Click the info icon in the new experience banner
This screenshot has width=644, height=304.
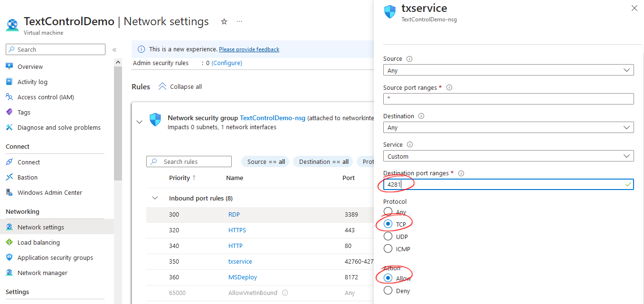point(141,49)
